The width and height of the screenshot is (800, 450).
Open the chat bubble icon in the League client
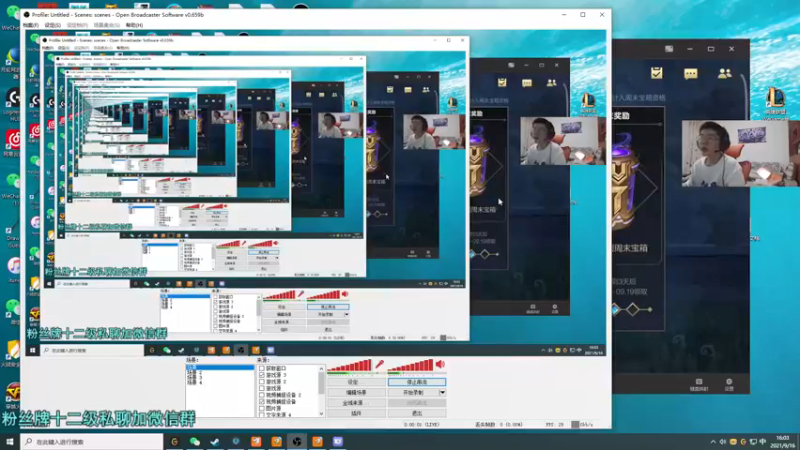coord(691,74)
